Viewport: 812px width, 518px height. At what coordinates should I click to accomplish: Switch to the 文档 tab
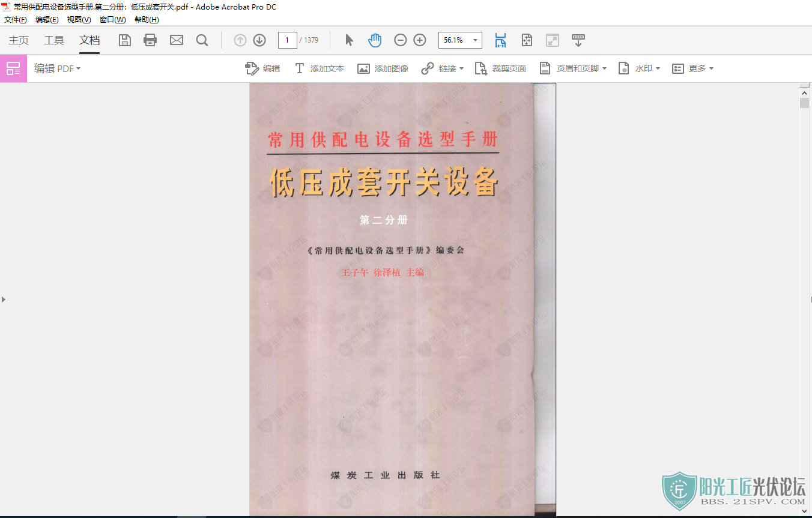89,40
